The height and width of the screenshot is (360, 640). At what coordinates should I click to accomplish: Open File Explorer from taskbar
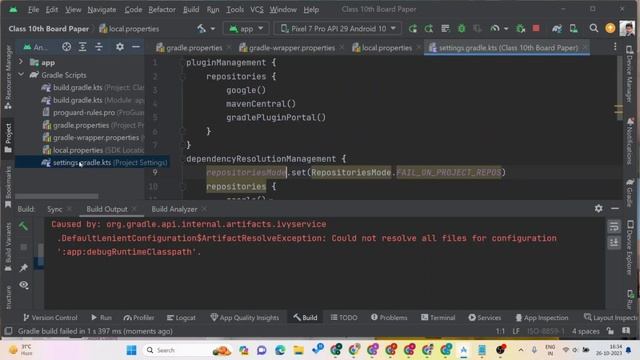pos(298,350)
